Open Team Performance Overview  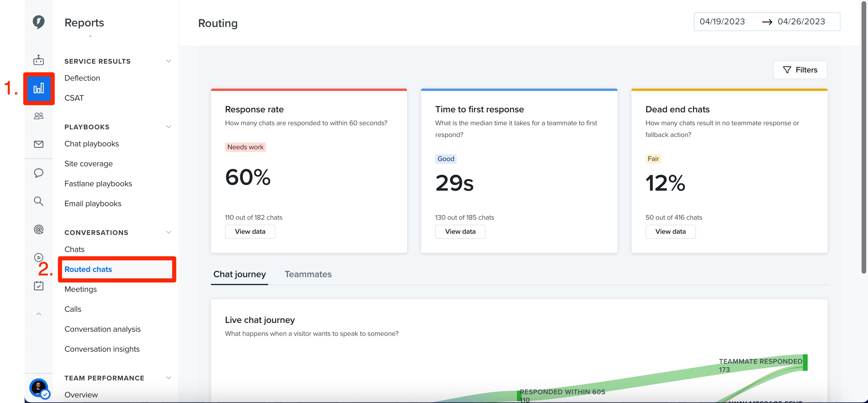[81, 394]
